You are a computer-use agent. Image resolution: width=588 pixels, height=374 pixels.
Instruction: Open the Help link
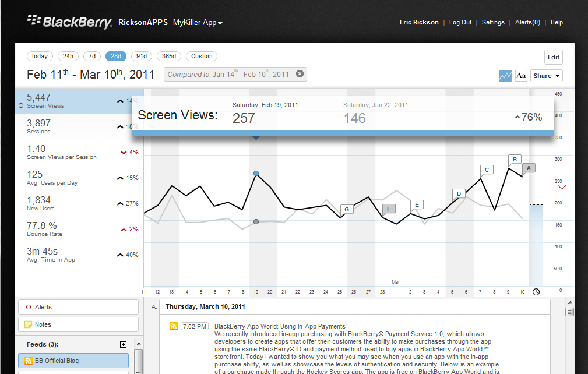[x=557, y=23]
